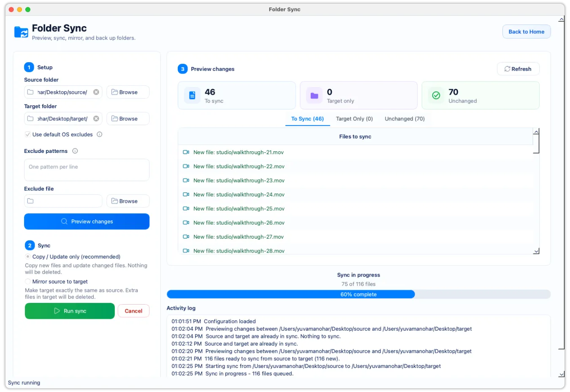Click the Back to Home button

[x=527, y=32]
